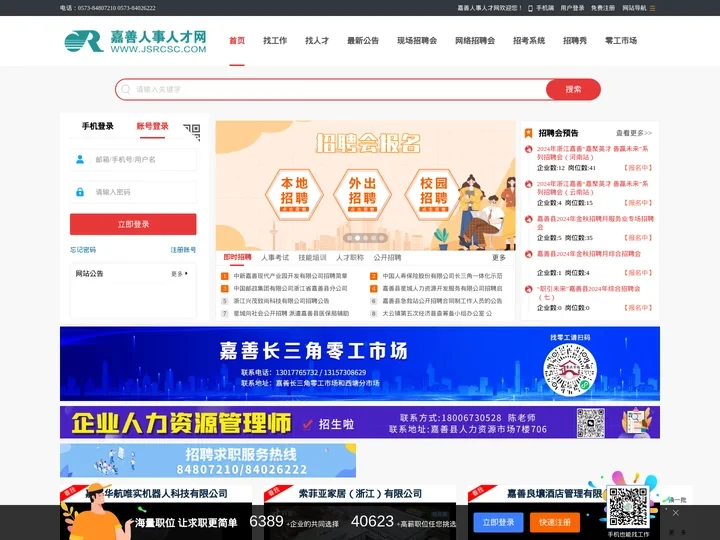This screenshot has width=720, height=540.
Task: Click the 外出招聘 hexagon button
Action: point(362,194)
